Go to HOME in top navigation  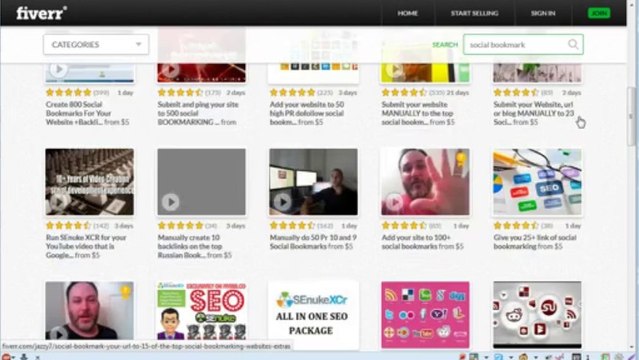(408, 13)
